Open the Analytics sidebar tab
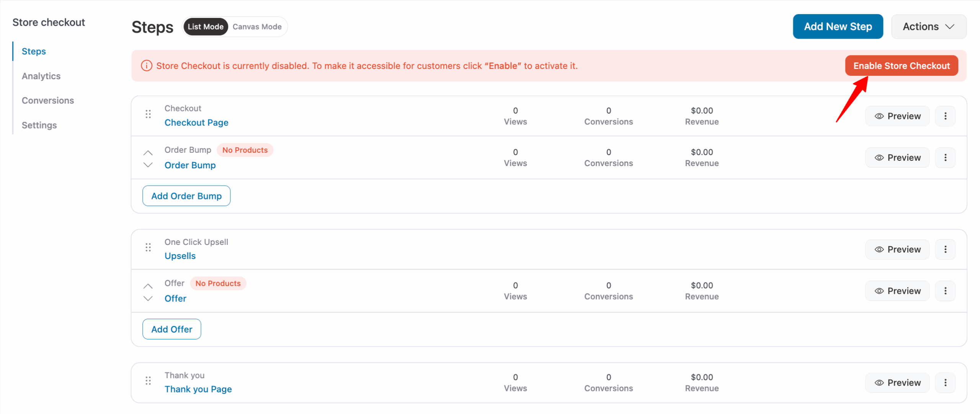Screen dimensions: 980x414 tap(41, 76)
